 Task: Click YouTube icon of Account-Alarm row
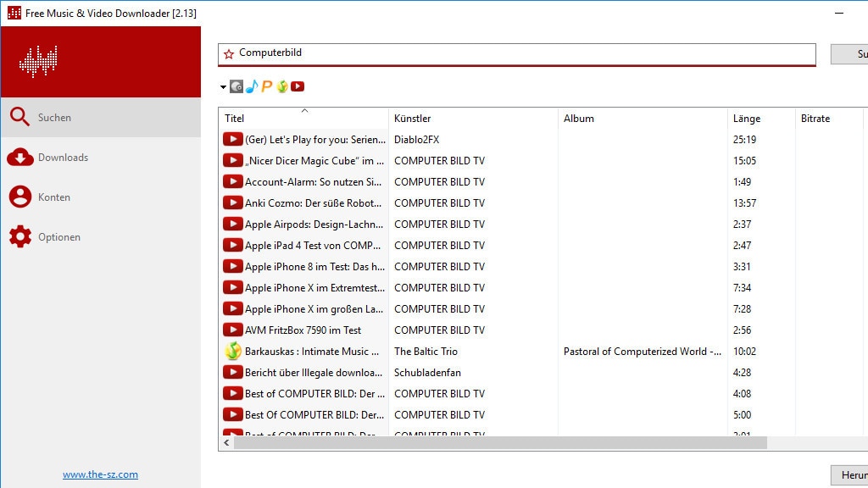pos(232,181)
